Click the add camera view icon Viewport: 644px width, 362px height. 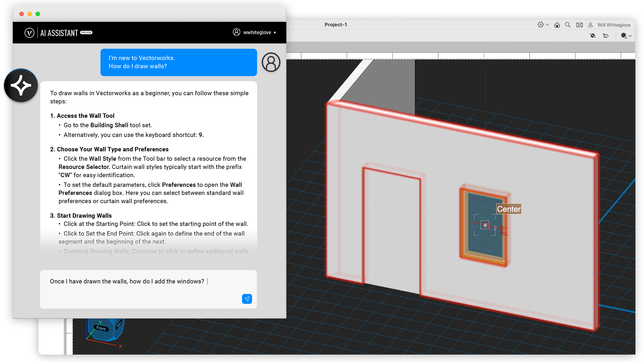605,36
